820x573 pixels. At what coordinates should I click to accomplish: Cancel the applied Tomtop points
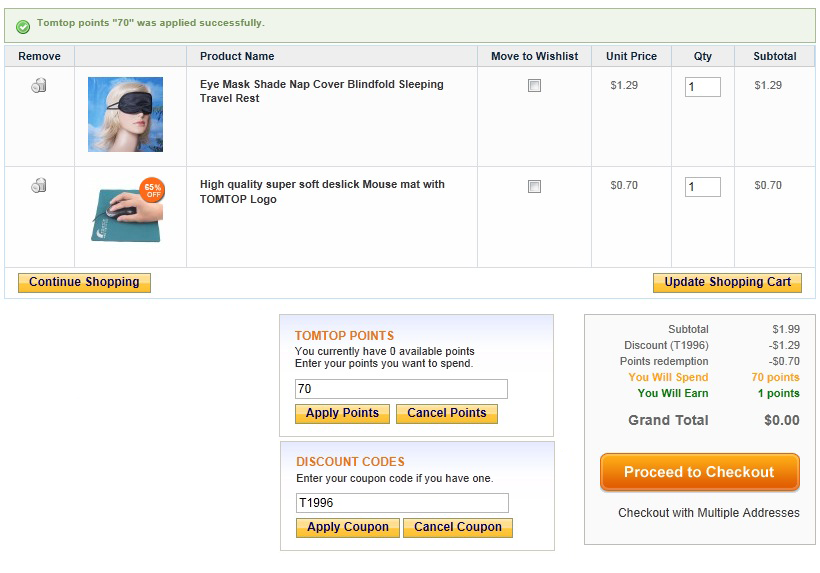(x=446, y=413)
